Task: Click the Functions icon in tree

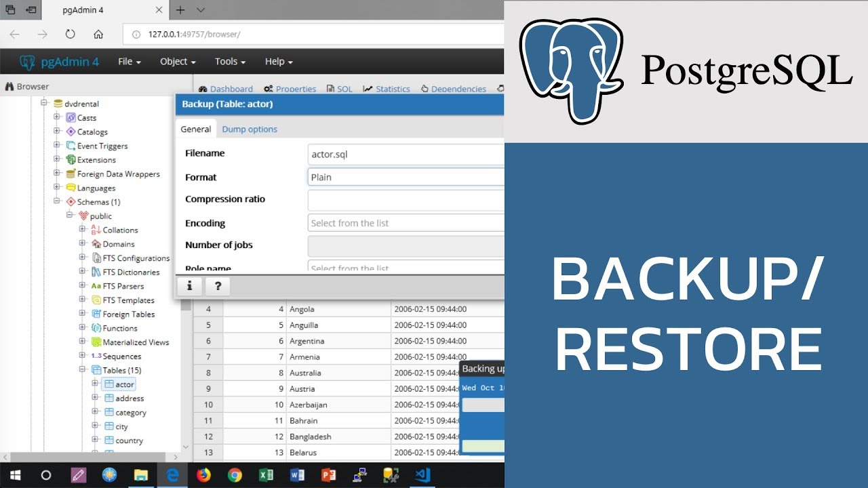Action: coord(96,328)
